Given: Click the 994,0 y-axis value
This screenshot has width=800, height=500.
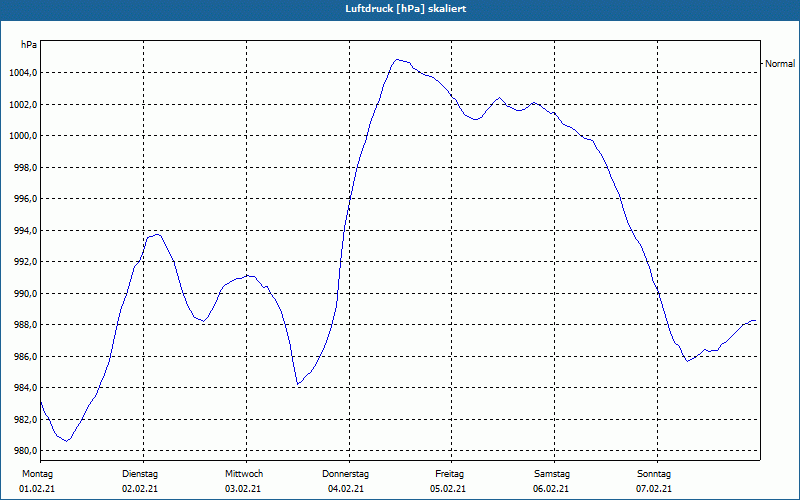Looking at the screenshot, I should pyautogui.click(x=25, y=231).
